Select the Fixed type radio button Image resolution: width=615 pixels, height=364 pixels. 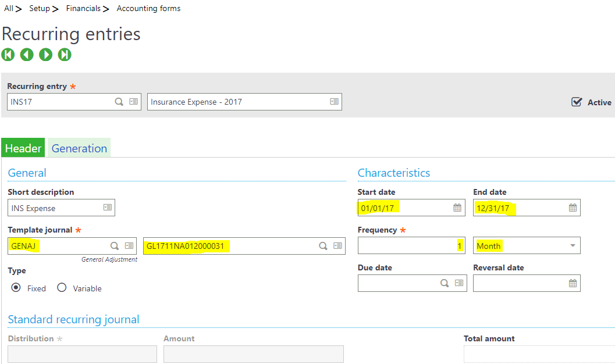pos(16,288)
